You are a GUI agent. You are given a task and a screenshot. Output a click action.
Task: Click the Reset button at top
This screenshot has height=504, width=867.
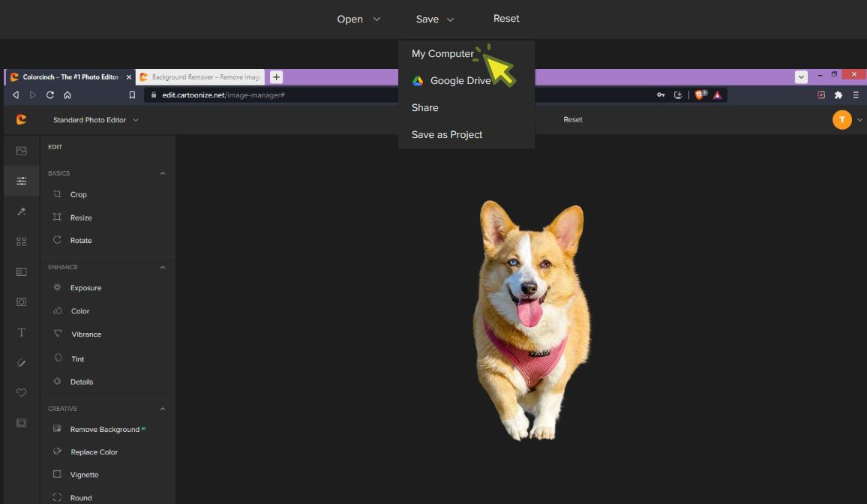[506, 19]
